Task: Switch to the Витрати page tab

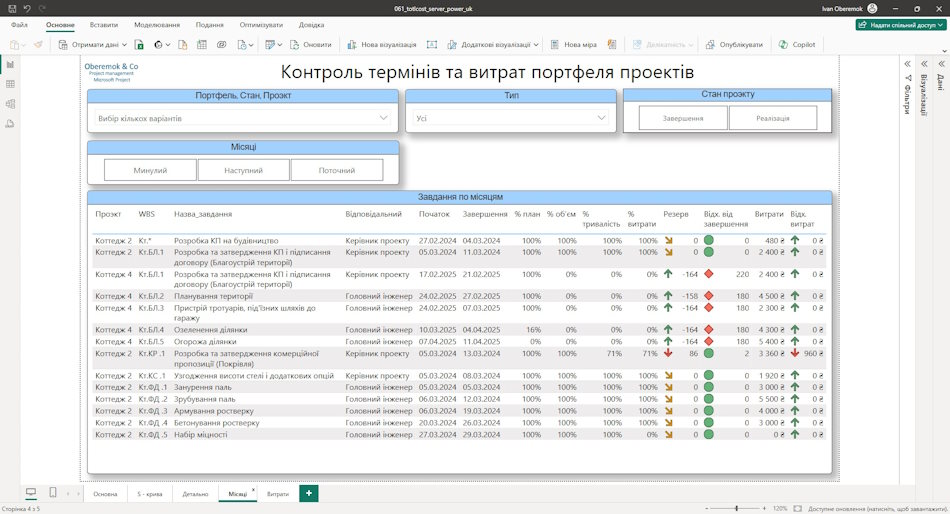Action: (278, 494)
